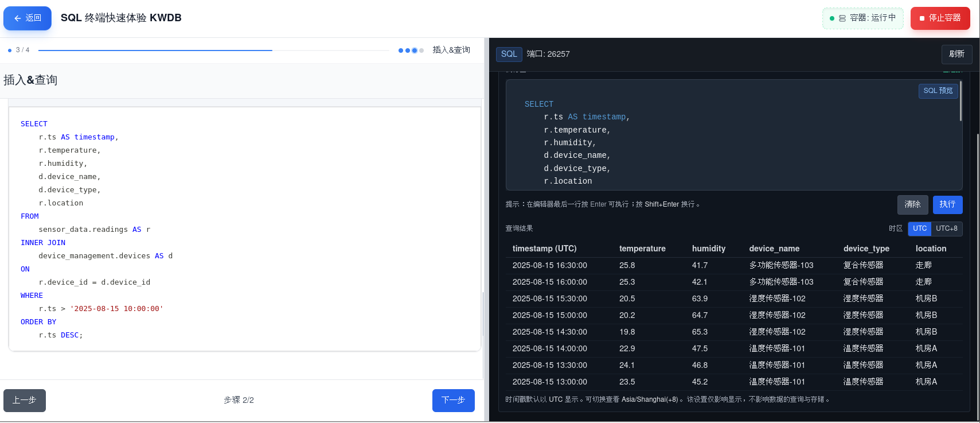Click the date string '2025-08-15 10:00:00' in code
This screenshot has width=980, height=423.
(116, 309)
